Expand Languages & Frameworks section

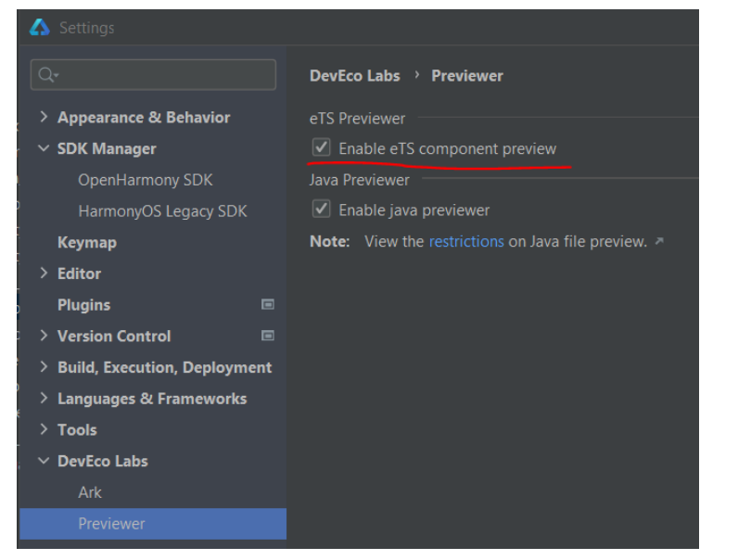pos(44,399)
